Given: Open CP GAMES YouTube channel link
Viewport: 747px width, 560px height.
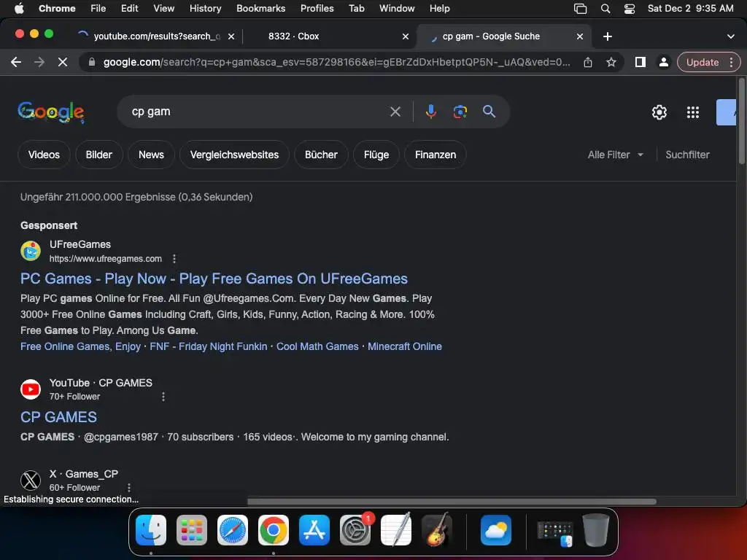Looking at the screenshot, I should pos(58,417).
